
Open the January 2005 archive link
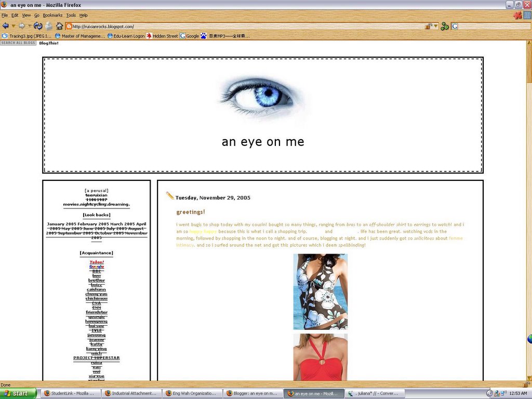(x=61, y=224)
